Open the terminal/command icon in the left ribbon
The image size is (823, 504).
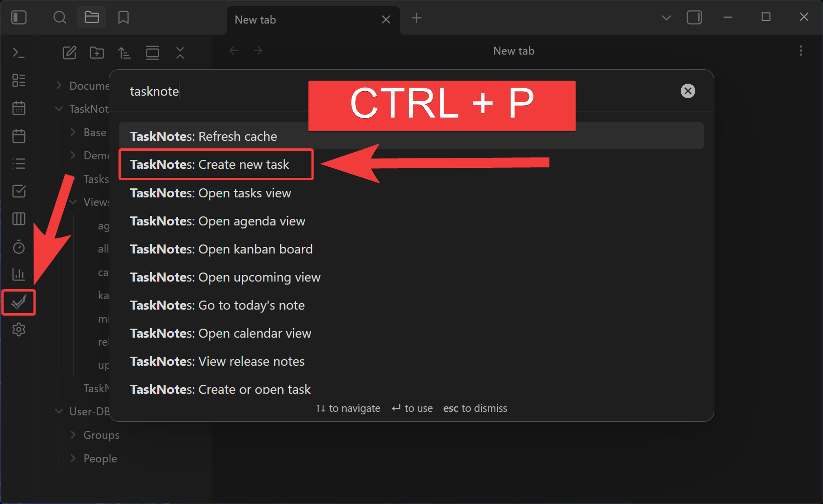(19, 53)
